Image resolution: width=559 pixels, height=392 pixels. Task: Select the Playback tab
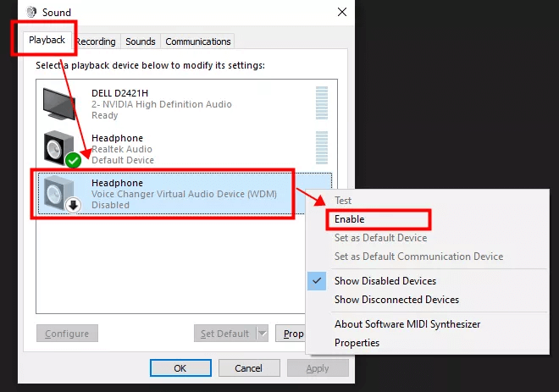click(x=47, y=41)
